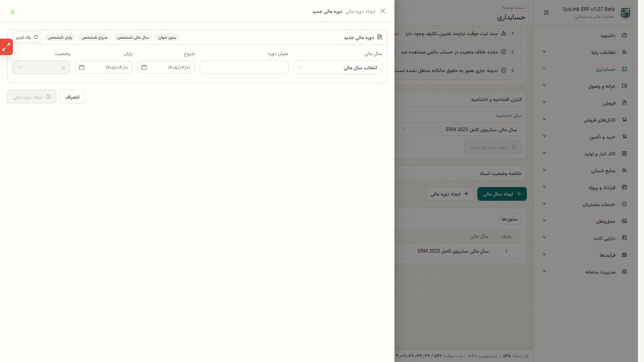This screenshot has width=644, height=362.
Task: Open the وضعیت status dropdown
Action: coord(41,67)
